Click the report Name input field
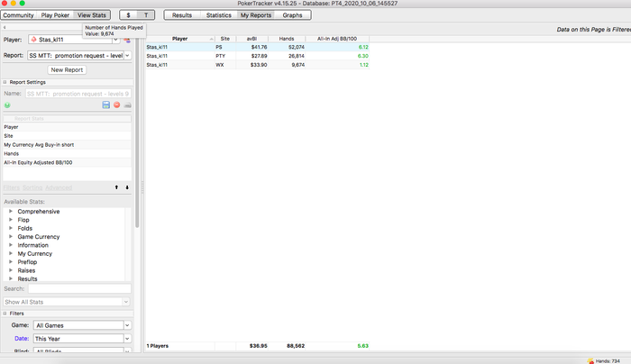The image size is (631, 364). pyautogui.click(x=78, y=94)
